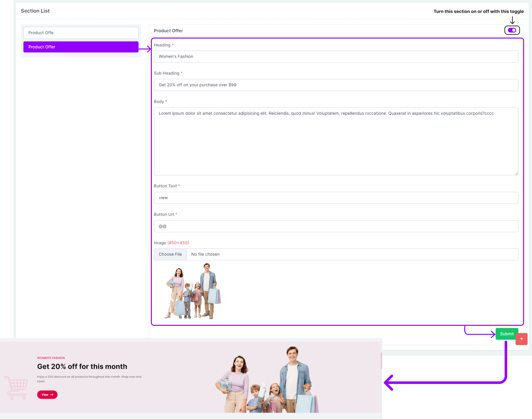Select the highlighted 'Product Offer' section item
532x419 pixels.
(x=81, y=47)
